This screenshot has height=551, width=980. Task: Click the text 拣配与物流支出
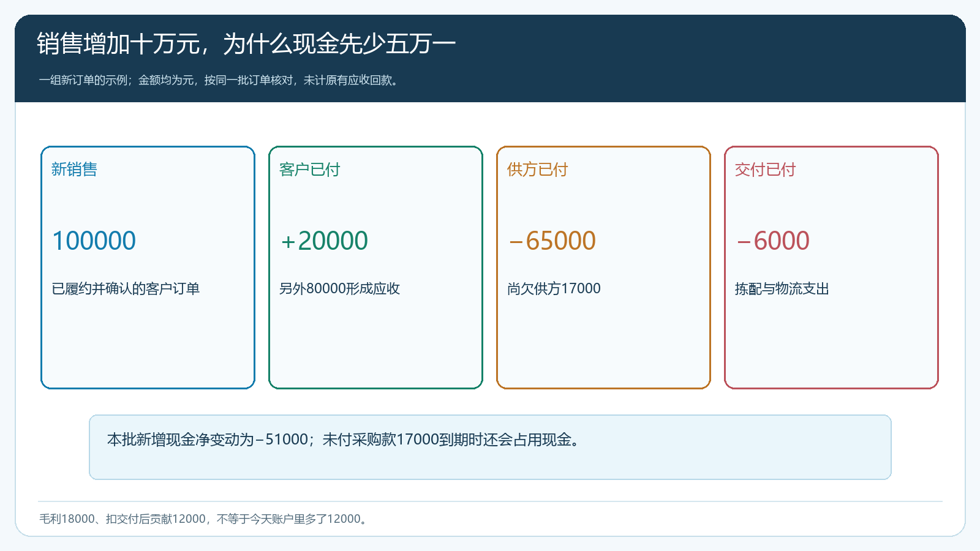coord(782,288)
